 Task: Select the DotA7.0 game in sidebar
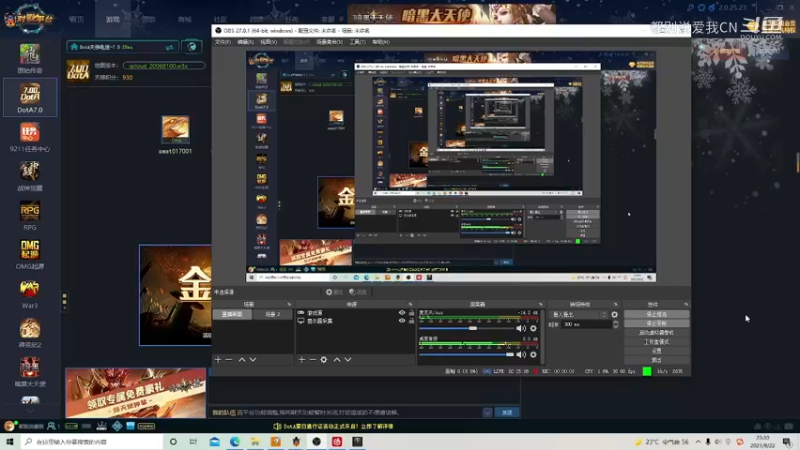30,97
